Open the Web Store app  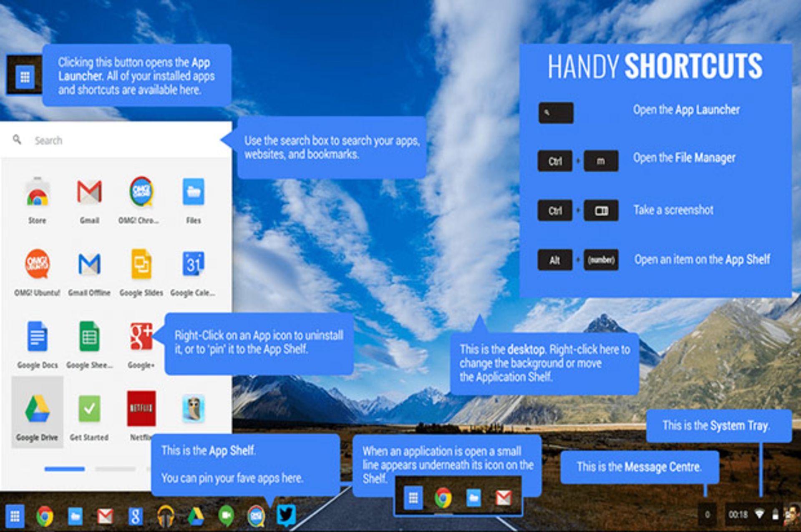(37, 192)
